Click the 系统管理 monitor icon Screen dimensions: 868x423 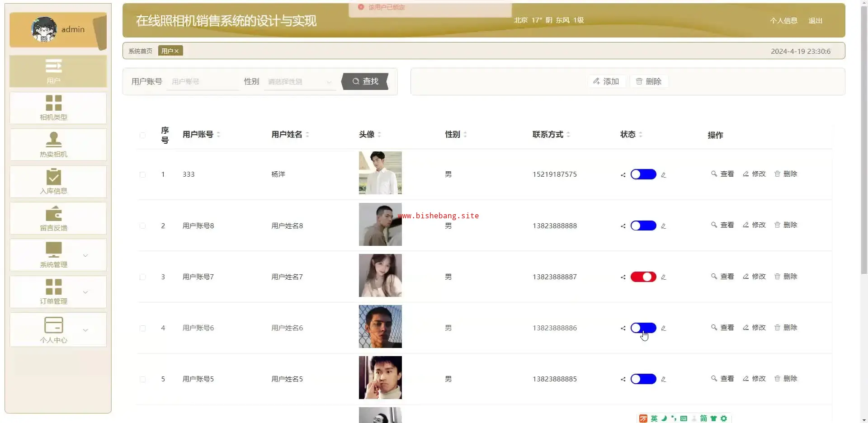[53, 249]
